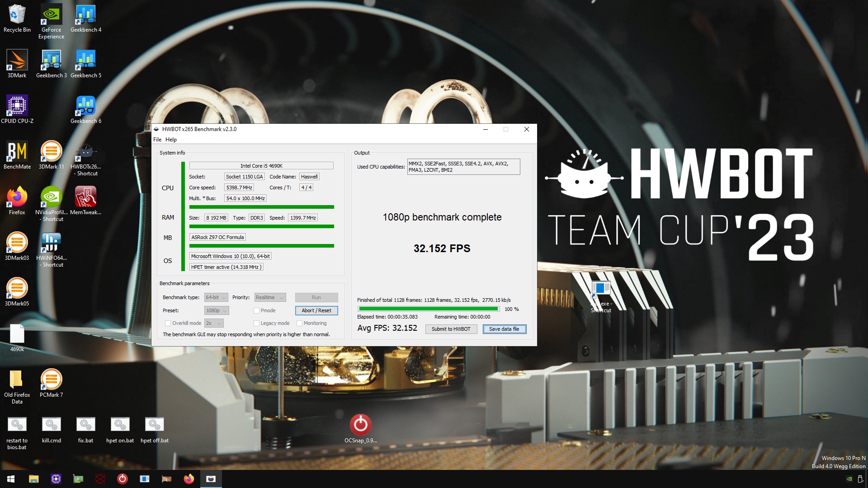Click the Intel Core i5 4690K field
The width and height of the screenshot is (868, 488).
pos(261,166)
